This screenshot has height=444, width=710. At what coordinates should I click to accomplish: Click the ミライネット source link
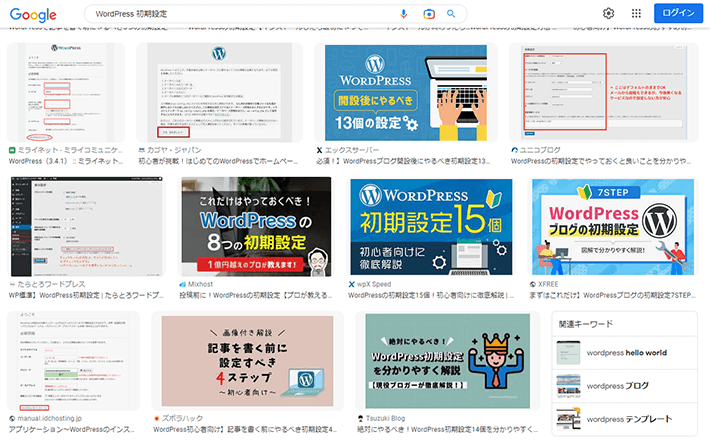point(66,150)
